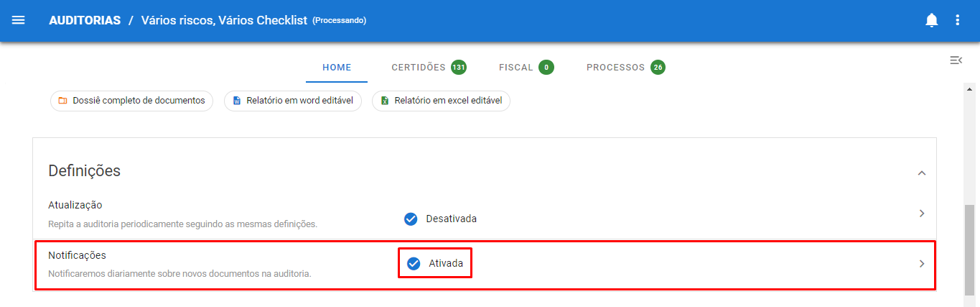The height and width of the screenshot is (307, 980).
Task: Collapse the Definições section with its chevron
Action: click(x=922, y=173)
